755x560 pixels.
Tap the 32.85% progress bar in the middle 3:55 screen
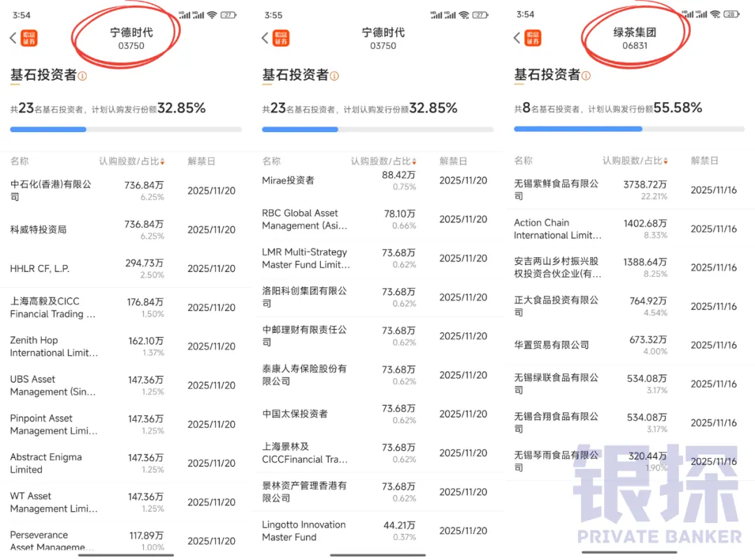pyautogui.click(x=377, y=129)
